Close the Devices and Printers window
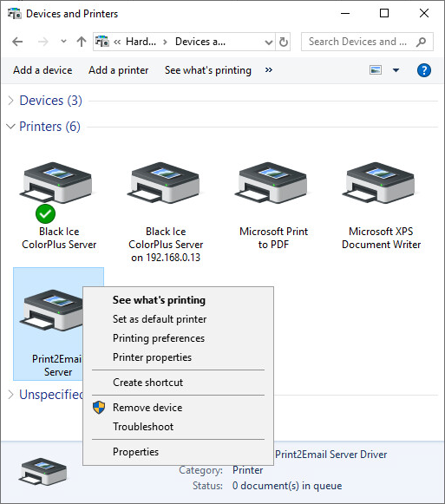The width and height of the screenshot is (445, 504). 424,14
